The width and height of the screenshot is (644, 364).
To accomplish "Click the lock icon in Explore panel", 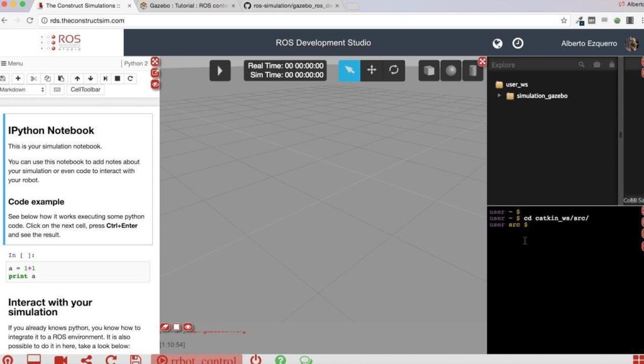I will pos(611,65).
